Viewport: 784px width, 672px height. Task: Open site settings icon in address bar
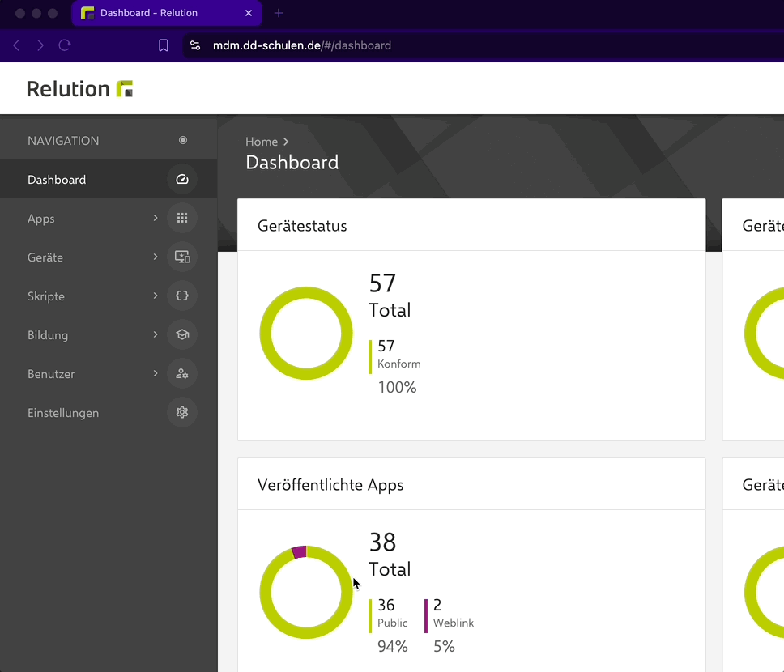pyautogui.click(x=195, y=45)
